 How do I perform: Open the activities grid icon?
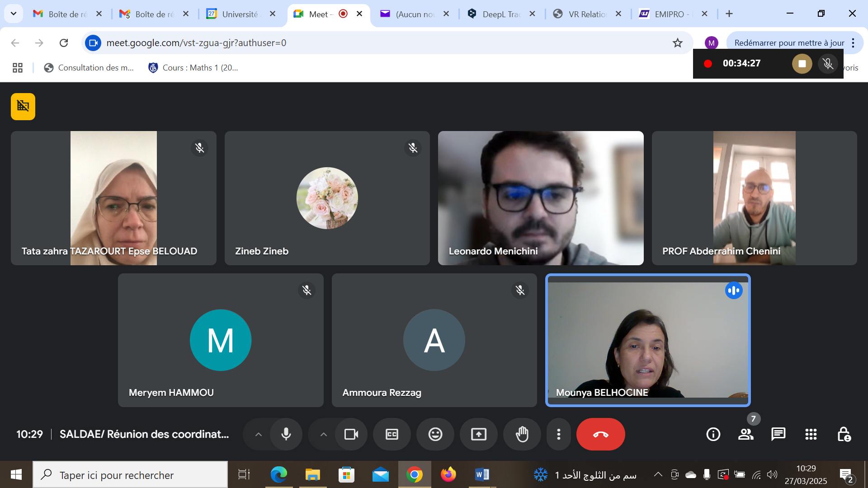tap(811, 434)
